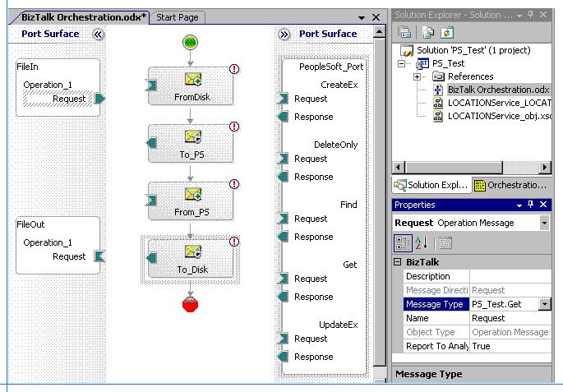Click the DeleteOnly Request connector arrow
This screenshot has width=563, height=392.
point(284,159)
